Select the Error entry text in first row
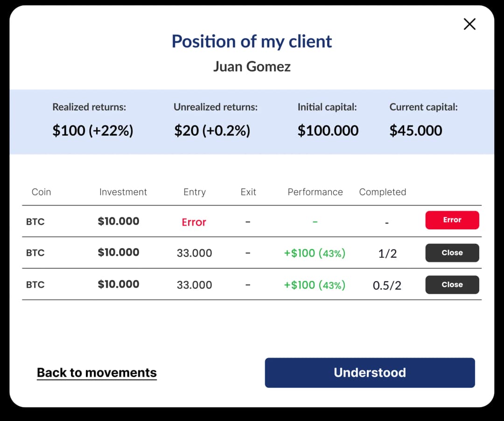The image size is (504, 421). [194, 222]
